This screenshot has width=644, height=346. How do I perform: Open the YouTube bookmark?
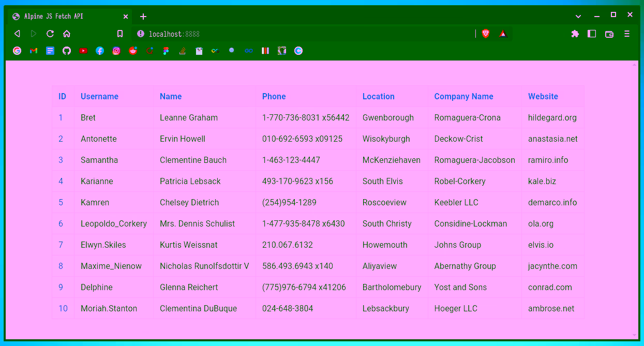pyautogui.click(x=83, y=50)
